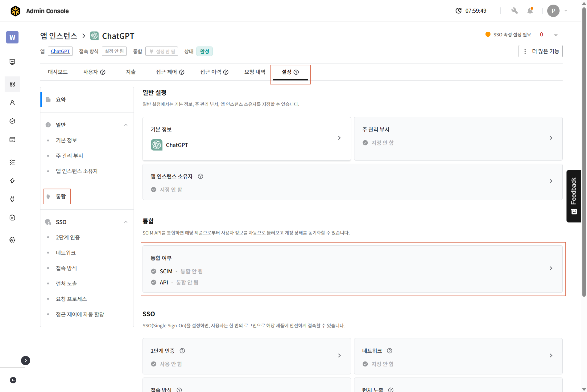Open the ChatGPT app link
The image size is (587, 392).
60,51
